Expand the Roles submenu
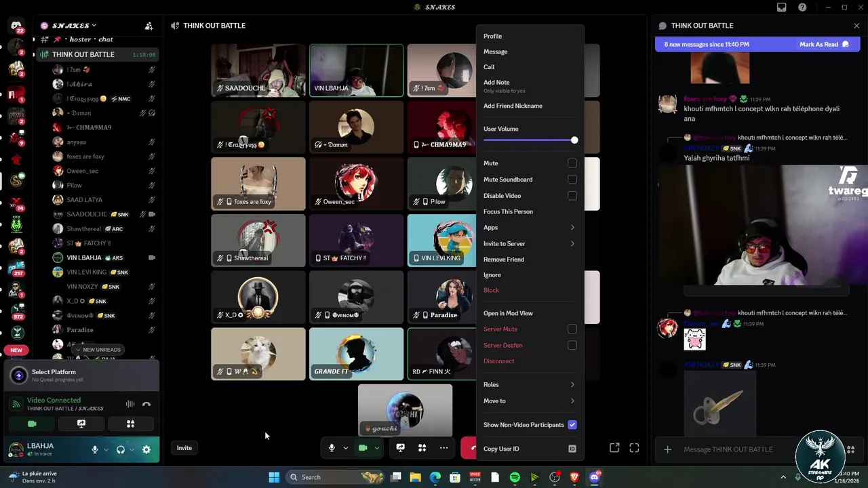868x488 pixels. (x=530, y=385)
